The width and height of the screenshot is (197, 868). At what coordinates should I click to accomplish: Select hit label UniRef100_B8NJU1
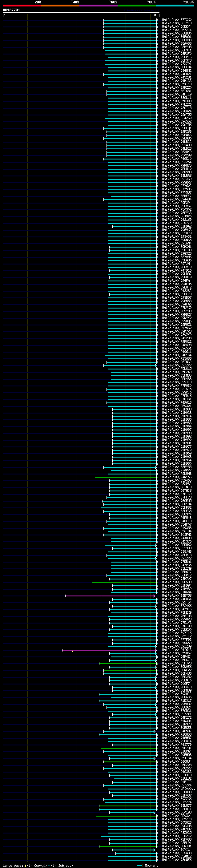pyautogui.click(x=176, y=846)
